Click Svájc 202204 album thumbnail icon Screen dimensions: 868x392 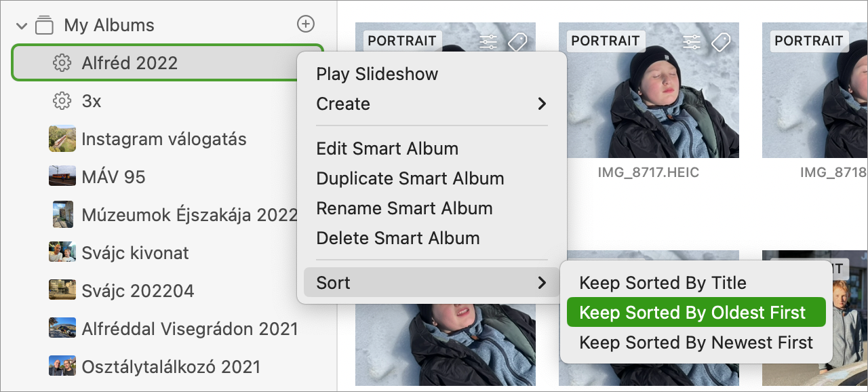pos(62,291)
